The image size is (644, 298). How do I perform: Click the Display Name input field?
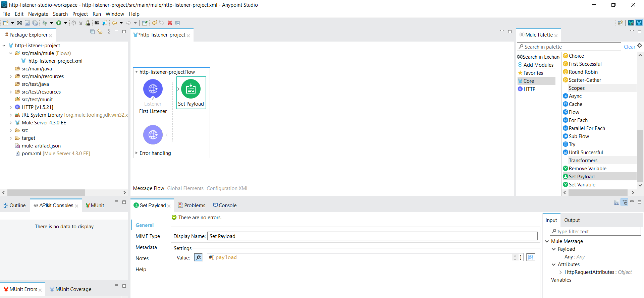click(x=372, y=236)
